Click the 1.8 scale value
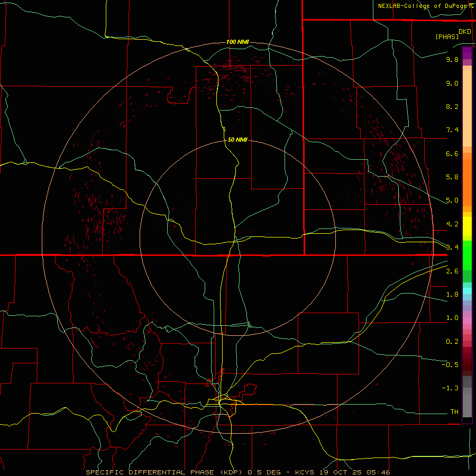 coord(452,295)
